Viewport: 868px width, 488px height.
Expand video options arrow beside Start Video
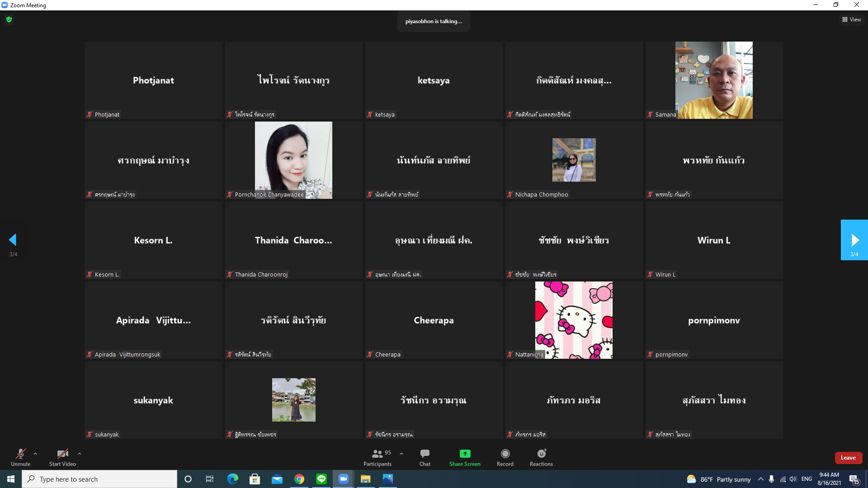coord(80,454)
